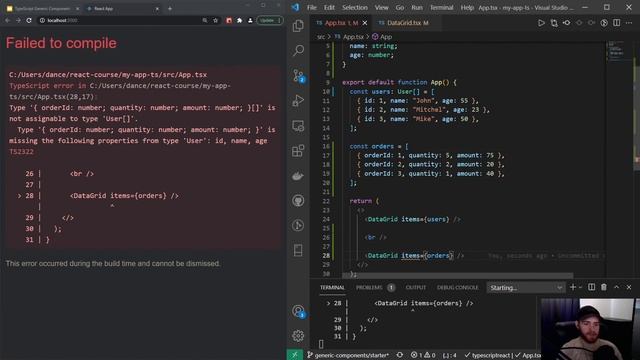Screen dimensions: 640x360
Task: Open the GitLens icon below GitHub
Action: pyautogui.click(x=298, y=225)
